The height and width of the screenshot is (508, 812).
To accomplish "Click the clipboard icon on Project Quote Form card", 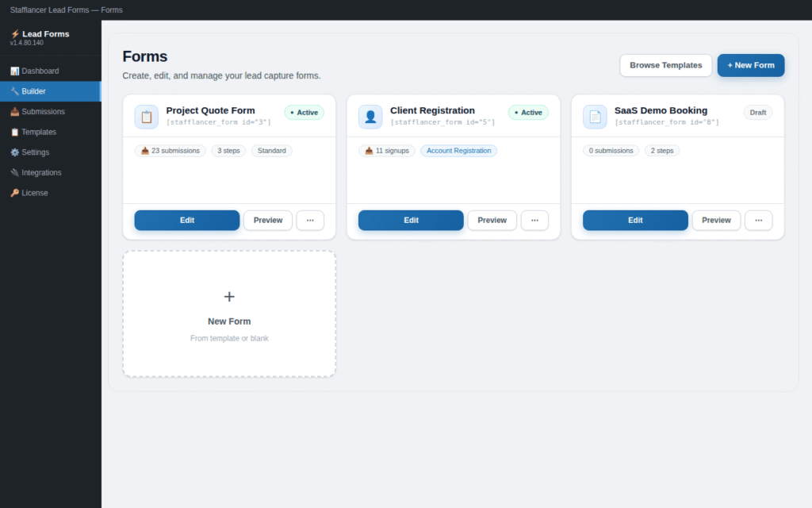I will coord(147,117).
